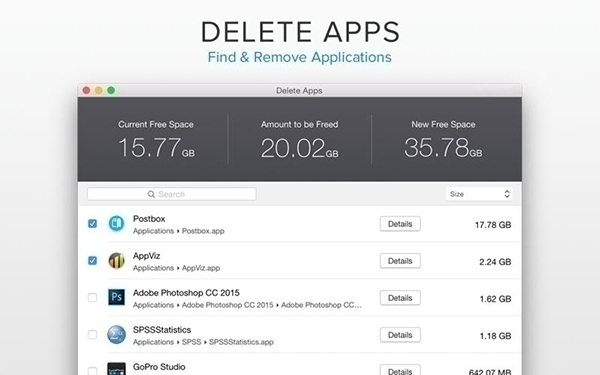Viewport: 600px width, 375px height.
Task: Click the Adobe Photoshop CC 2015 icon
Action: click(116, 297)
